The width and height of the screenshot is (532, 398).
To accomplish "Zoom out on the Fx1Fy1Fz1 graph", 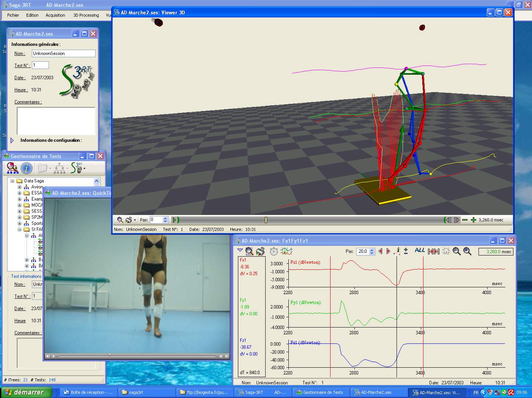I will (x=456, y=251).
